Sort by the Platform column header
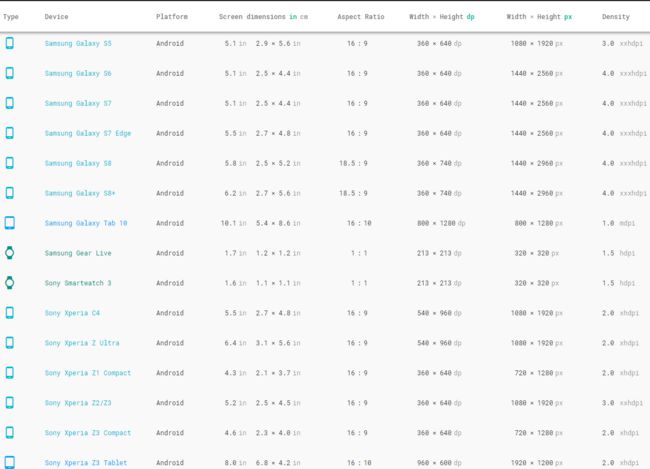Screen dimensions: 650x469 pyautogui.click(x=172, y=17)
